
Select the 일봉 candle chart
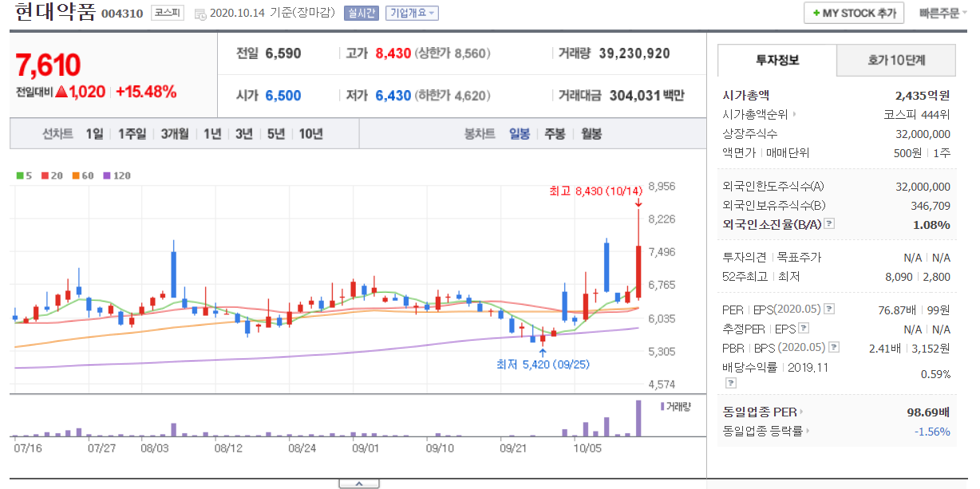click(520, 134)
